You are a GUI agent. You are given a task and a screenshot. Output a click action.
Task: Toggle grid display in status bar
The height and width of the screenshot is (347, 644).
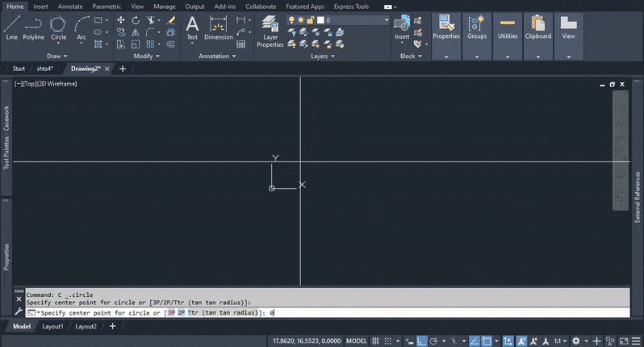click(x=375, y=341)
